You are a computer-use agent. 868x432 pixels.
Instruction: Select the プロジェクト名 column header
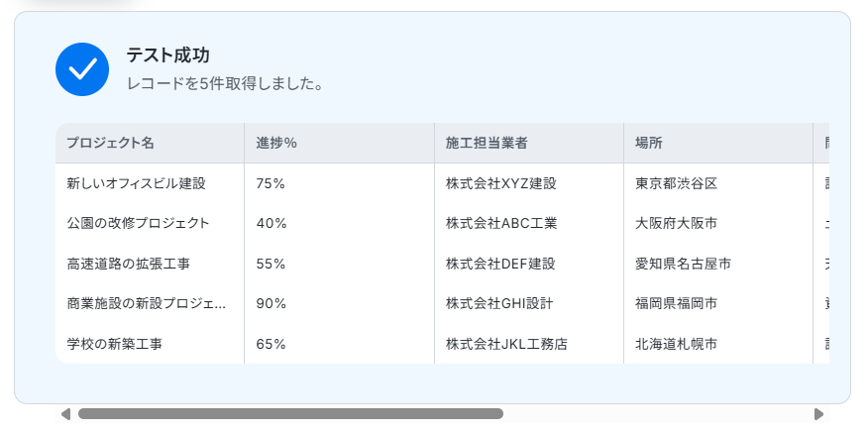(x=110, y=143)
